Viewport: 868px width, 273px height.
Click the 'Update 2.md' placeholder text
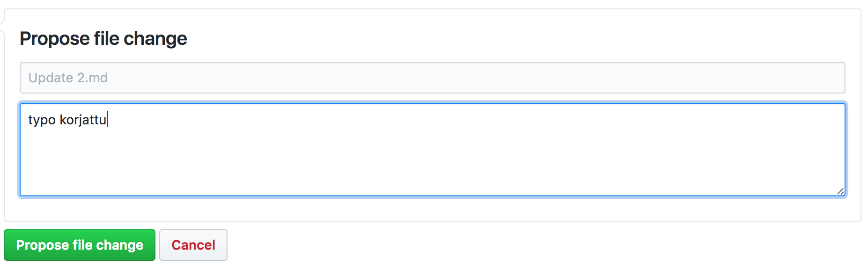[68, 78]
